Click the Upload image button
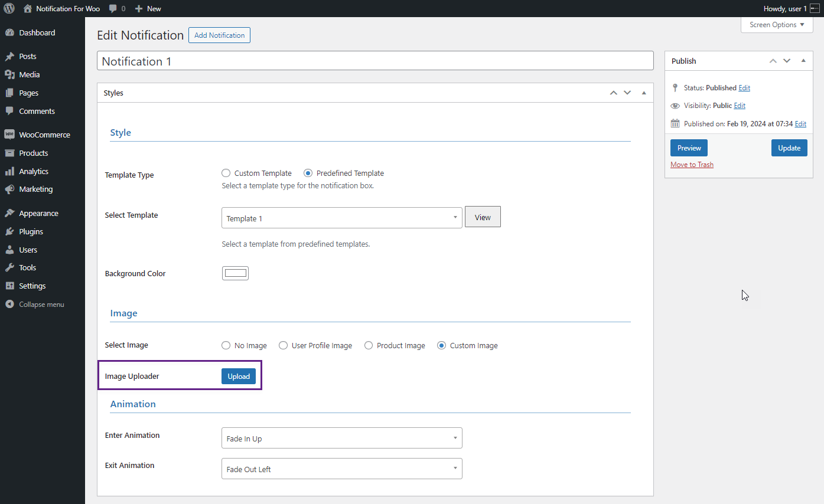 [239, 377]
